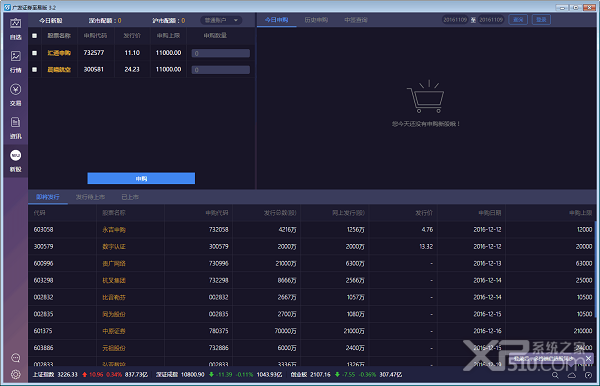
Task: Toggle the select-all checkbox in subscription header
Action: point(34,36)
